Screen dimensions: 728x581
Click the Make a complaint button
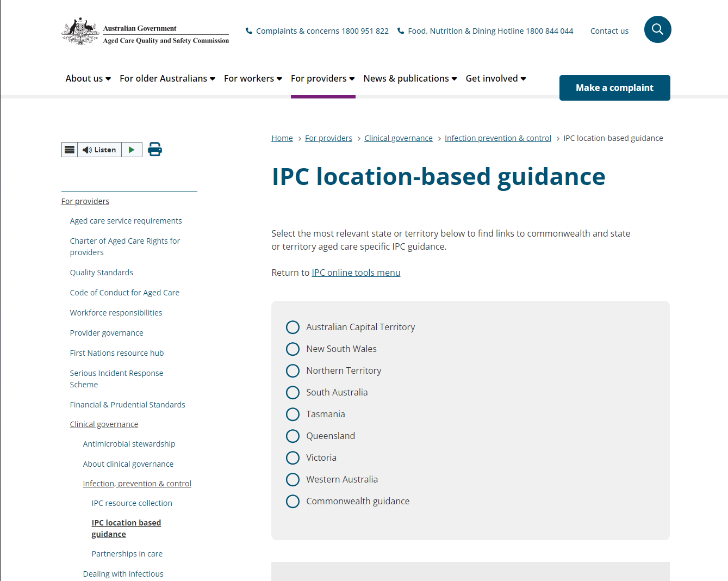click(x=614, y=88)
